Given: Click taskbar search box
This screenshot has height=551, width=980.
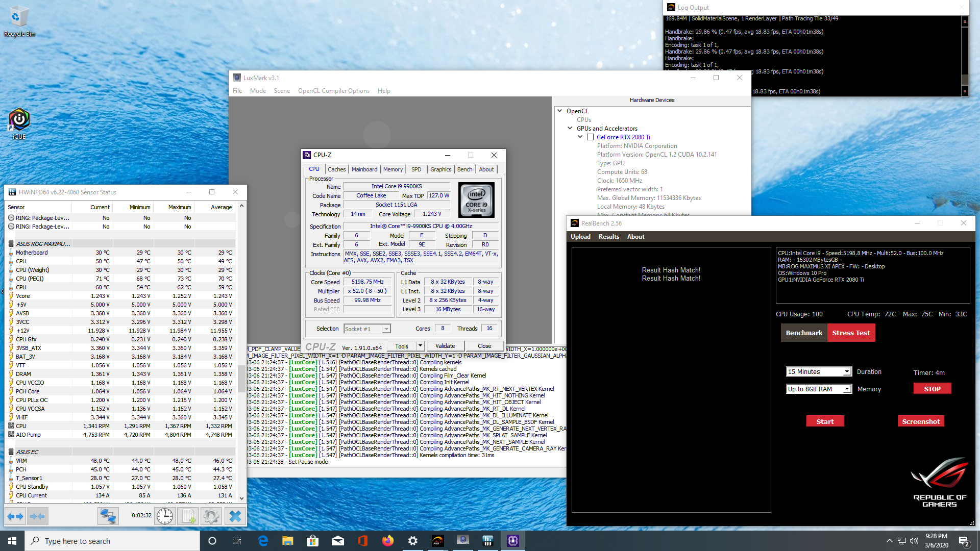Looking at the screenshot, I should [112, 541].
